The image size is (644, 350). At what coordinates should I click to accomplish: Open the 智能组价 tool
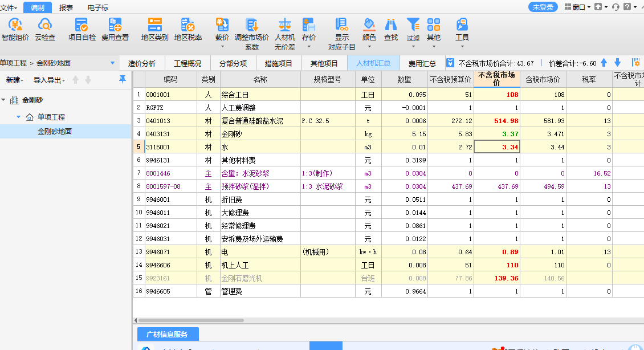point(15,29)
